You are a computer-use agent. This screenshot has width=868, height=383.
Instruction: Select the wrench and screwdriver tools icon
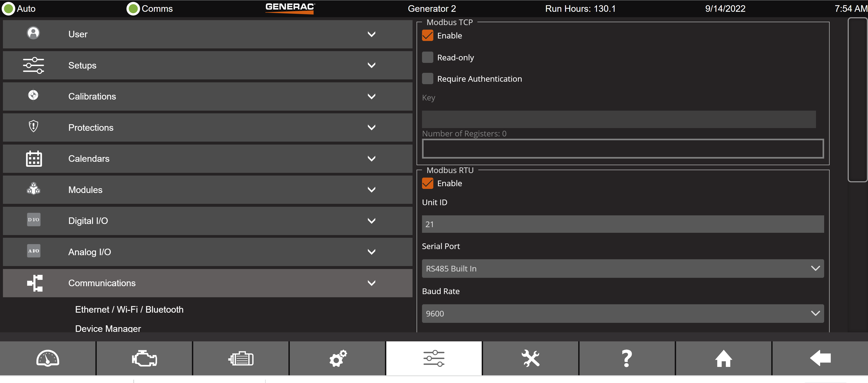pyautogui.click(x=530, y=358)
